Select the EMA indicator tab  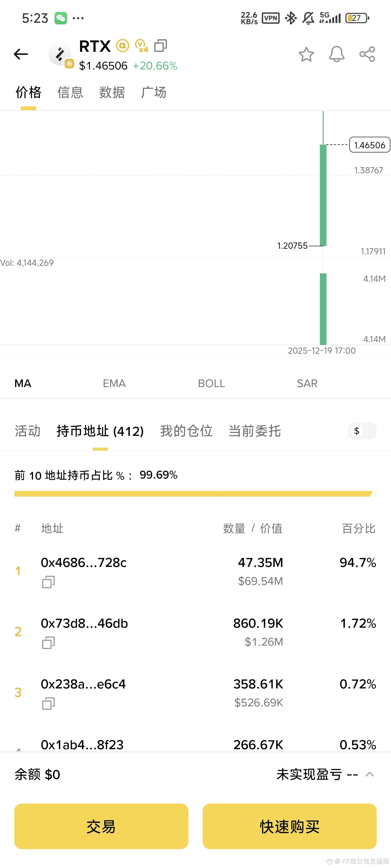(114, 383)
